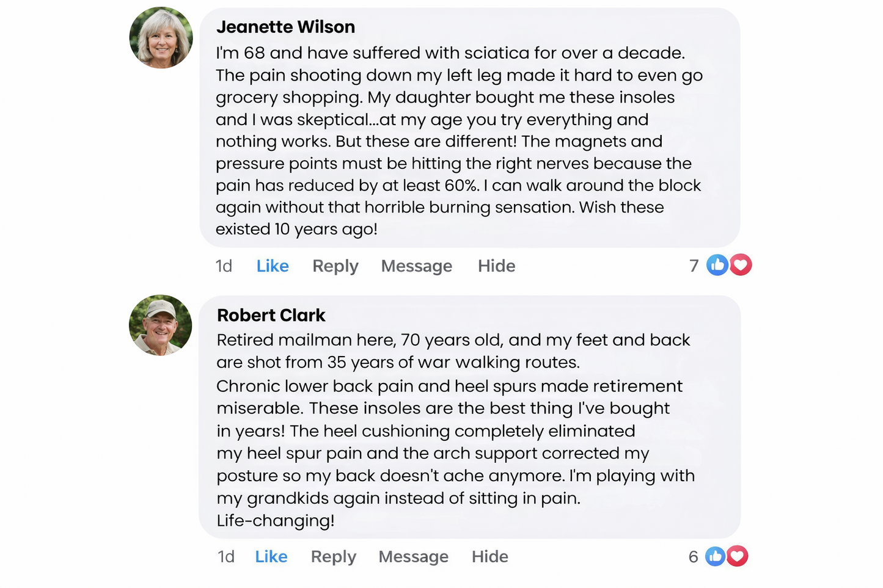The image size is (883, 588).
Task: Reply to Jeanette Wilson's comment
Action: coord(335,266)
